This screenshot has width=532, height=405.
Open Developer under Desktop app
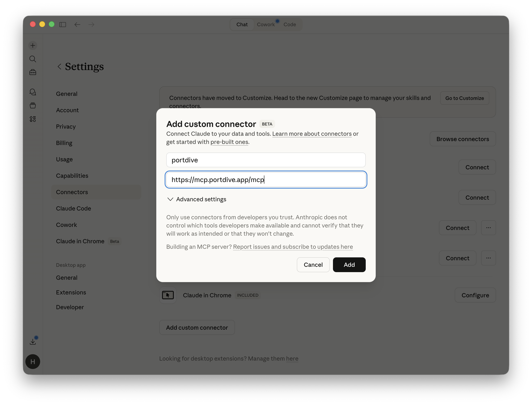96,307
